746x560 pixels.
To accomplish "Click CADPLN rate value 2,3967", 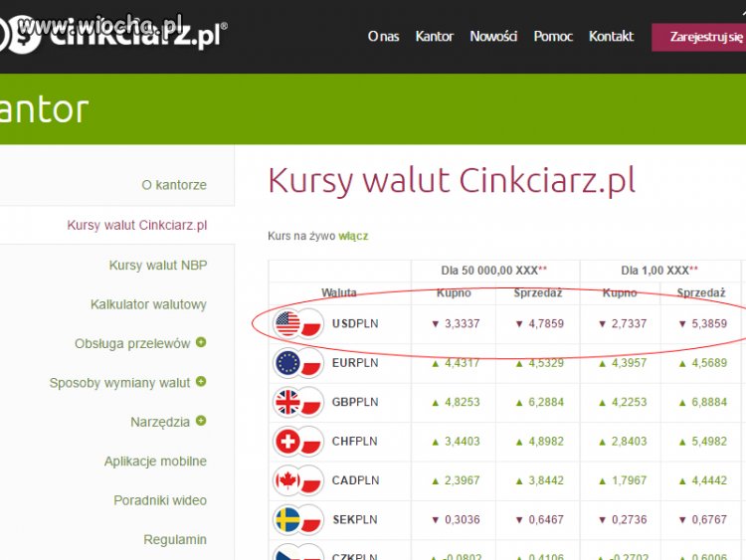I will click(x=462, y=480).
